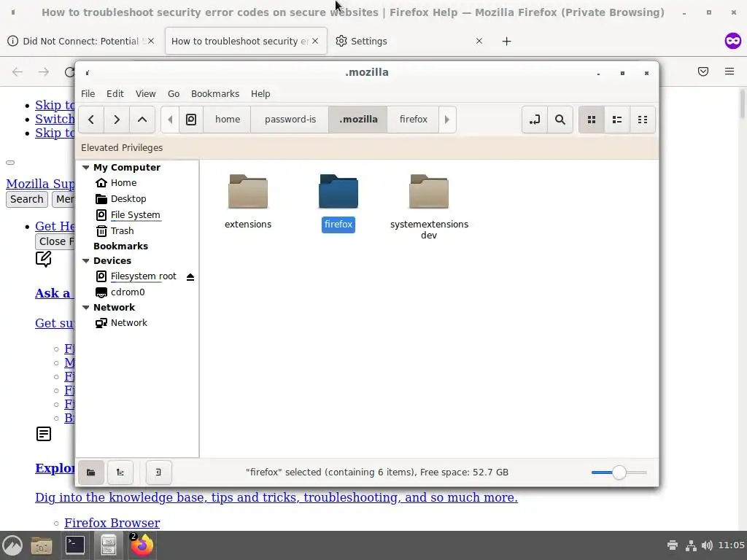Switch to Did Not Connect tab
This screenshot has width=747, height=560.
81,42
